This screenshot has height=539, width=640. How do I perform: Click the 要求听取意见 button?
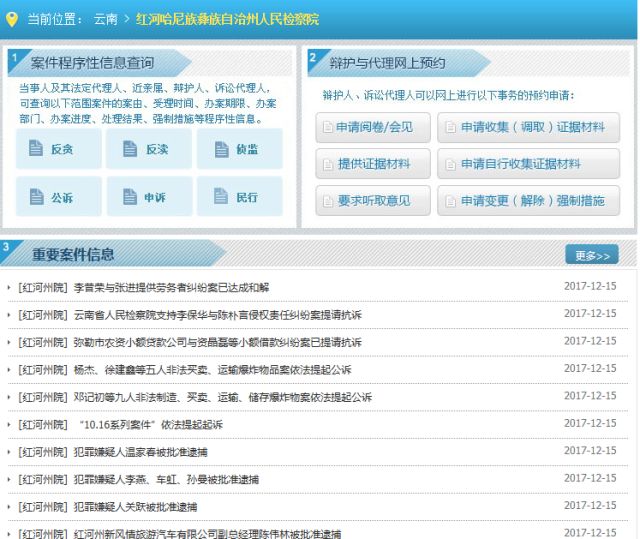click(x=373, y=200)
